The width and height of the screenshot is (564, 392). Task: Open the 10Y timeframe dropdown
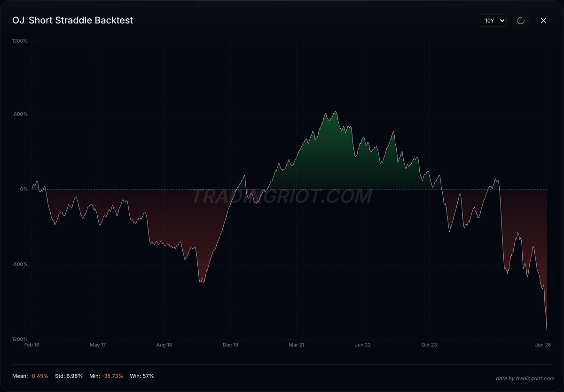pyautogui.click(x=493, y=21)
